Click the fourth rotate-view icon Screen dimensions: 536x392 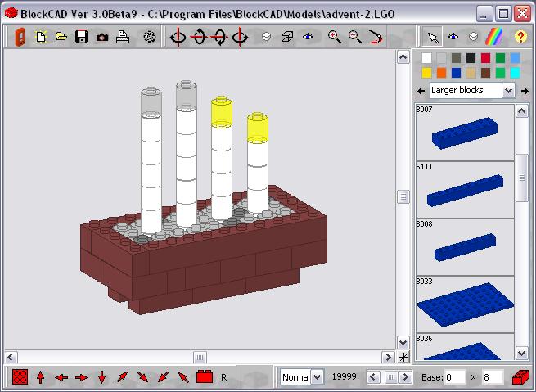point(240,37)
